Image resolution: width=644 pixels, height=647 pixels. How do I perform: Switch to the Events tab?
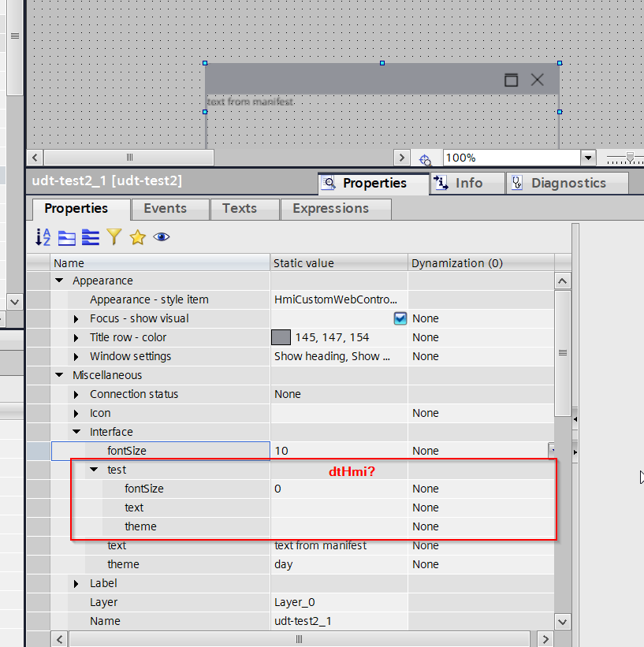(x=165, y=209)
